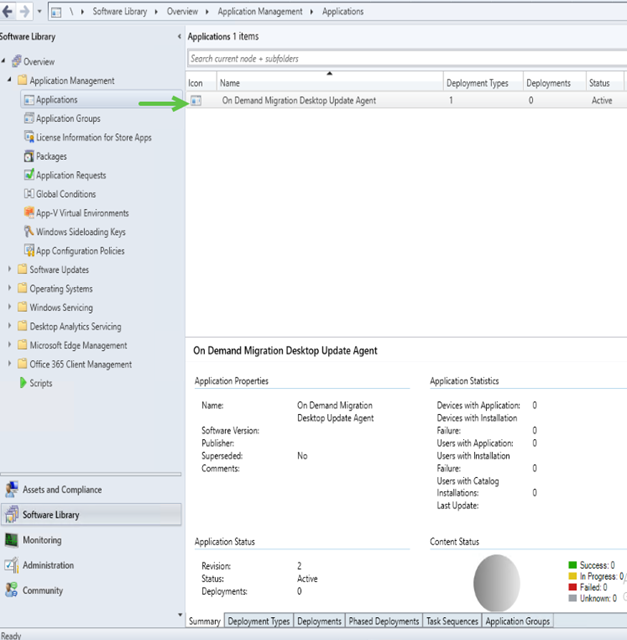Image resolution: width=627 pixels, height=640 pixels.
Task: Click the Global Conditions icon
Action: point(29,194)
